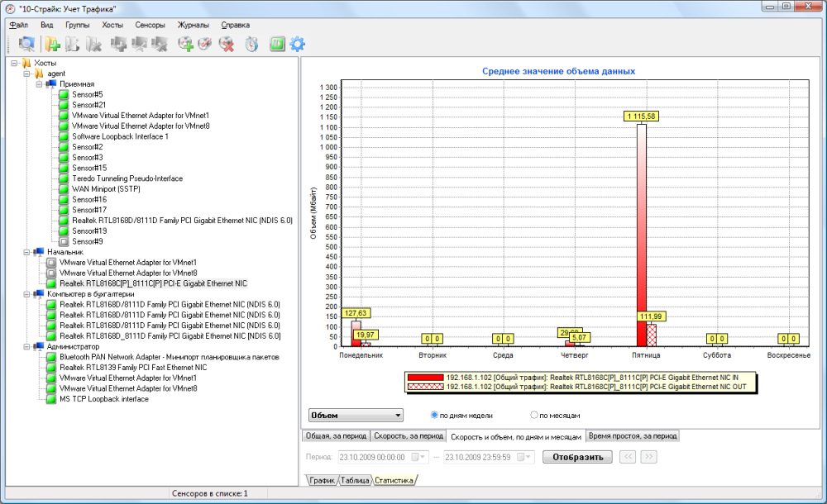827x504 pixels.
Task: Open the Сенсоры menu
Action: pyautogui.click(x=150, y=25)
